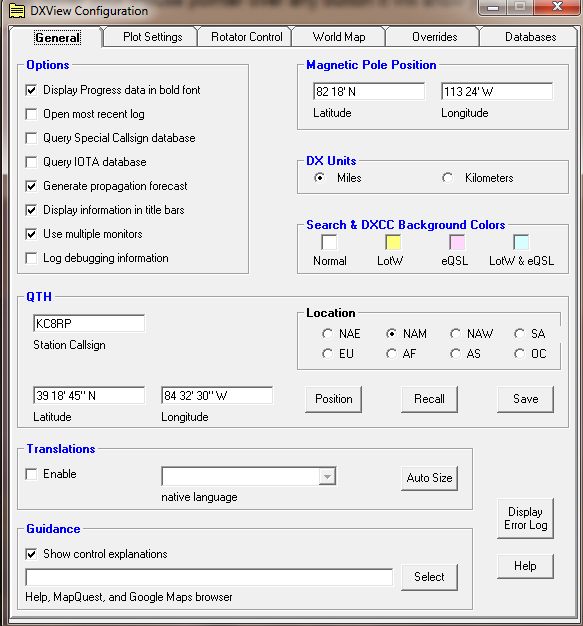Click the Auto Size button
The width and height of the screenshot is (583, 626).
[429, 478]
